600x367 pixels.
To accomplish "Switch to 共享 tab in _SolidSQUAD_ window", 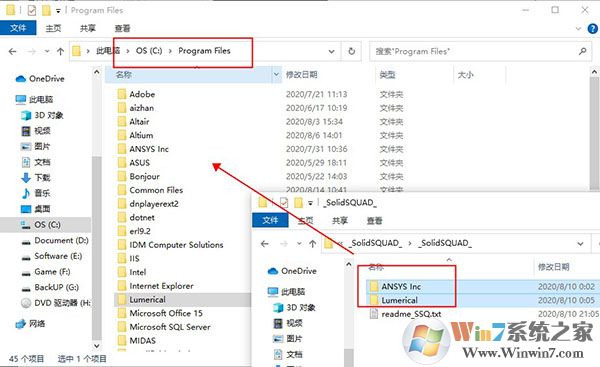I will pos(340,221).
